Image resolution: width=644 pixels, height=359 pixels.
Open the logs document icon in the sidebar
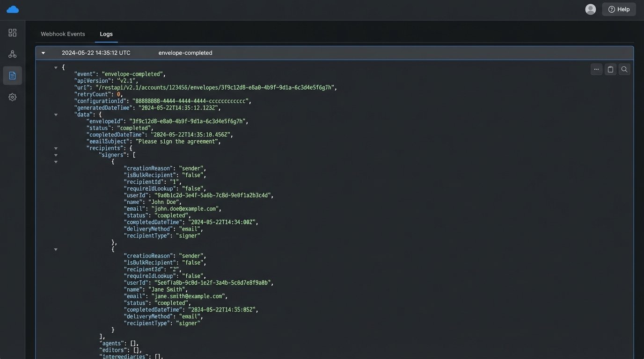point(13,75)
